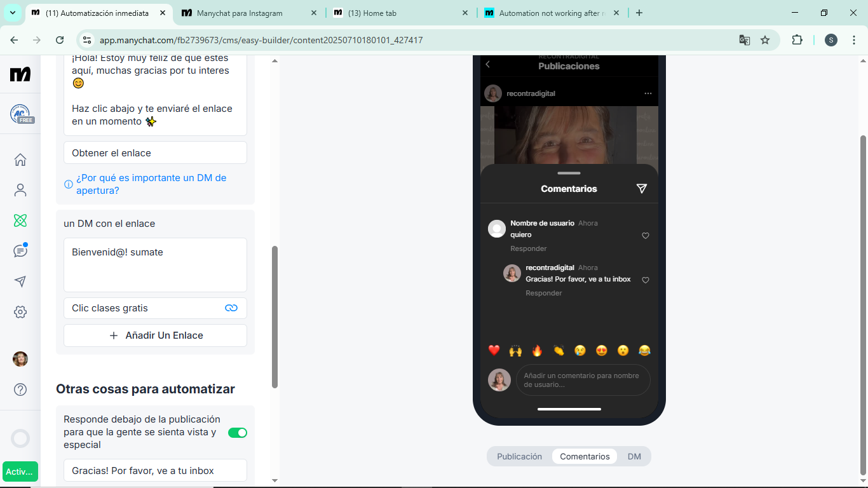Bookmark this page with the star icon
This screenshot has height=488, width=868.
coord(765,40)
